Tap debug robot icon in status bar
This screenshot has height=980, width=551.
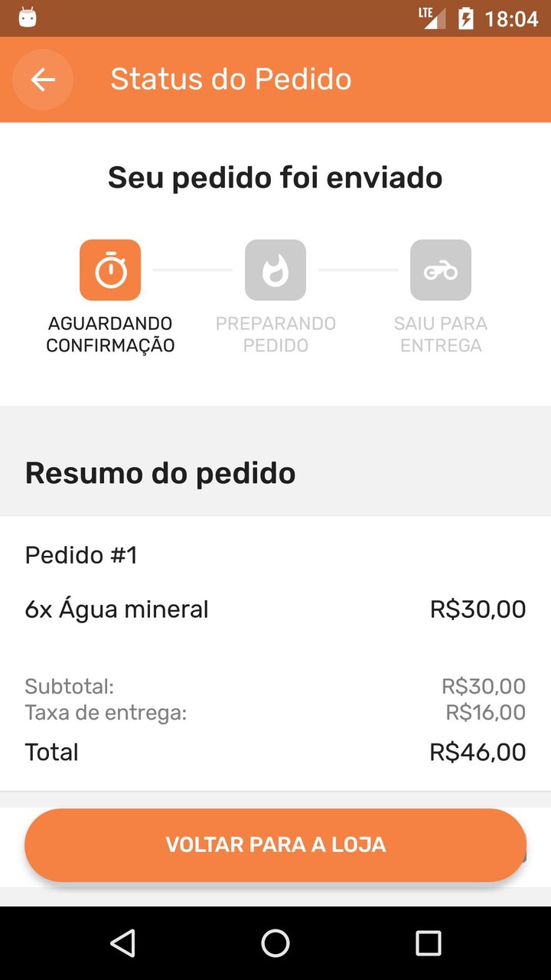pos(28,18)
